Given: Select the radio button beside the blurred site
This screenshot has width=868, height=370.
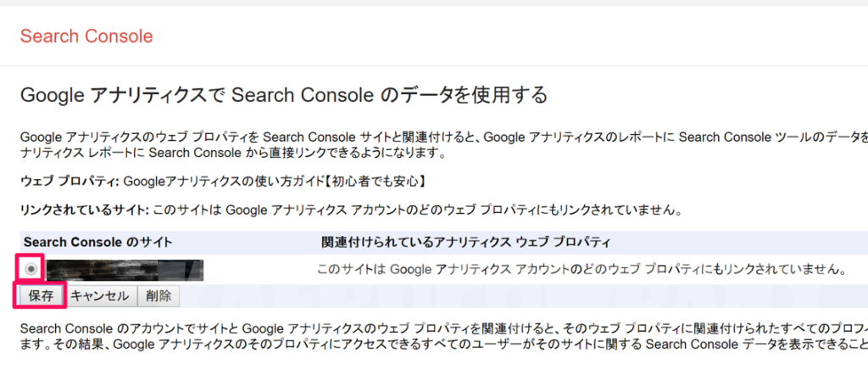Looking at the screenshot, I should pyautogui.click(x=31, y=269).
